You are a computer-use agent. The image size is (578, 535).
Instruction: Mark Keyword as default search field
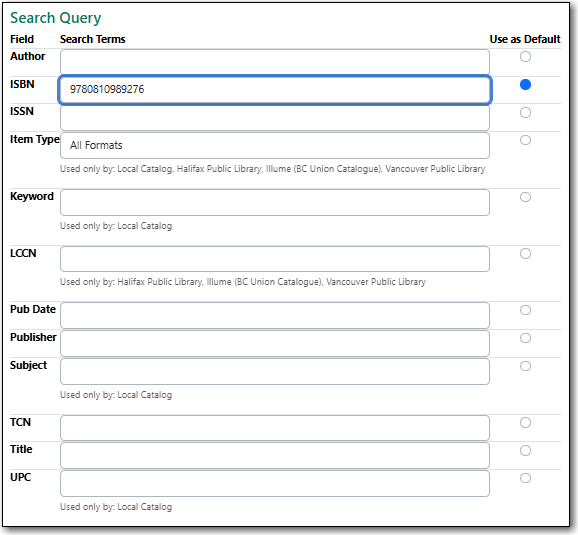click(x=525, y=197)
